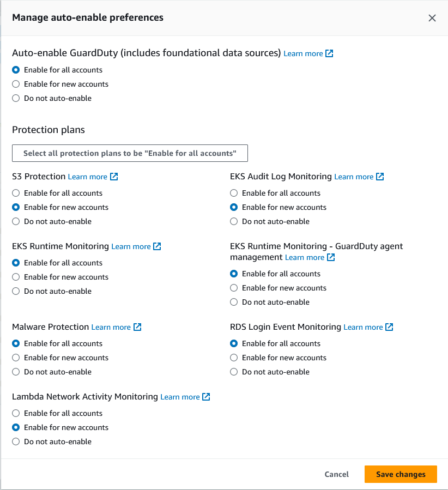Click external link icon for Lambda Network Activity Monitoring
This screenshot has height=490, width=448.
click(x=206, y=397)
